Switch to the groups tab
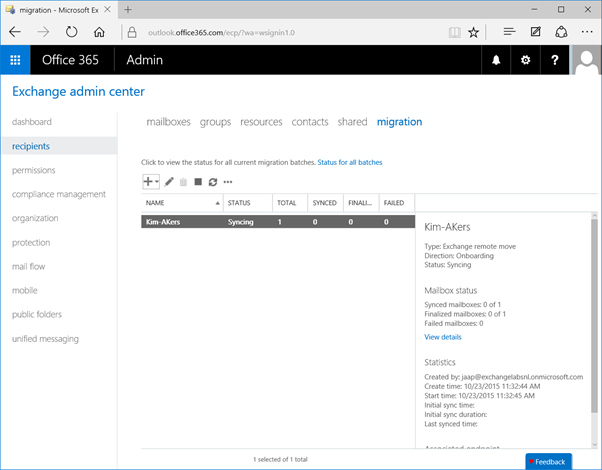602x470 pixels. click(215, 122)
